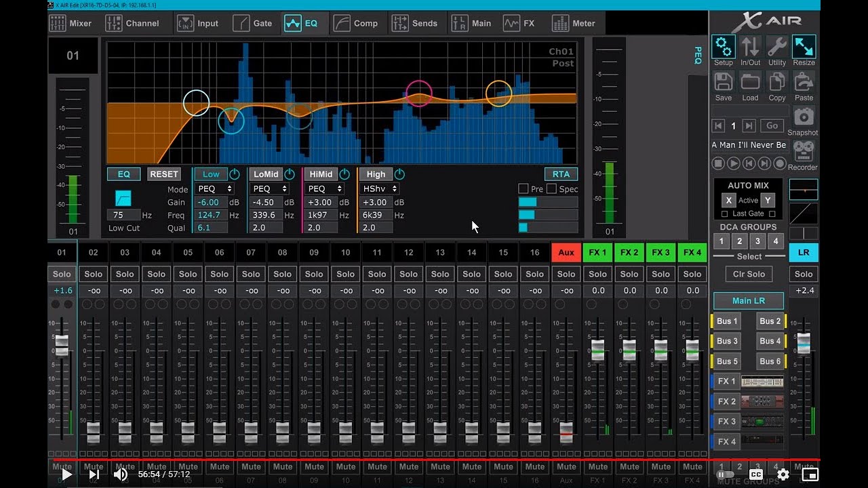868x488 pixels.
Task: Click the low cut filter shape icon
Action: pos(123,198)
